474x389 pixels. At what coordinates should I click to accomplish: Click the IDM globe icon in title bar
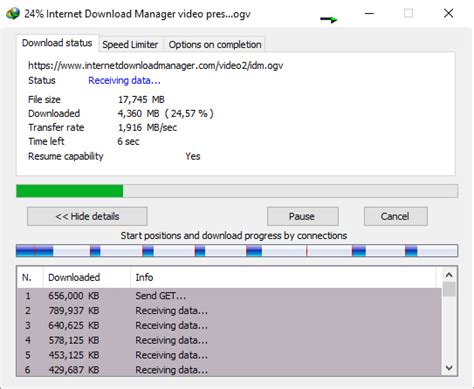point(13,14)
